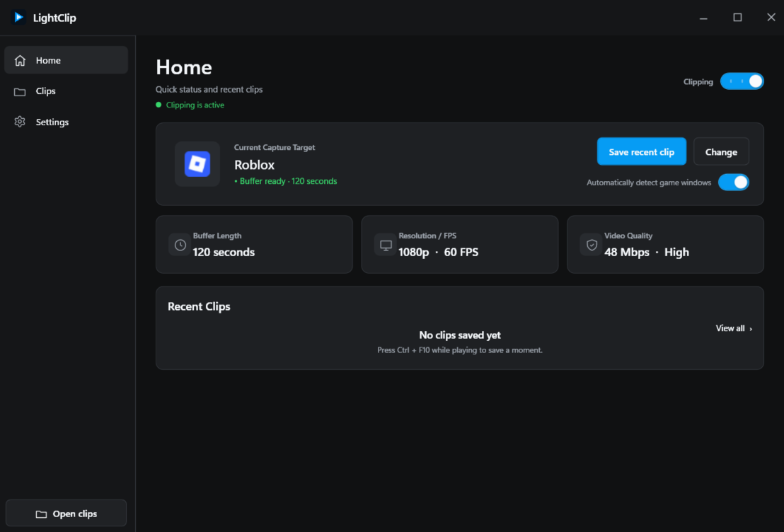Click the Roblox capture target icon
784x532 pixels.
(197, 164)
